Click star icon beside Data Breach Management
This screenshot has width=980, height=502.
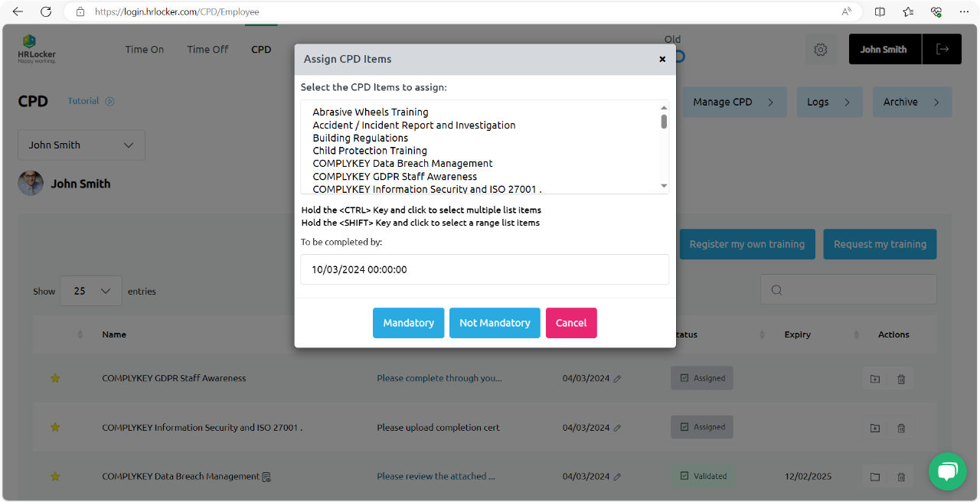(55, 477)
